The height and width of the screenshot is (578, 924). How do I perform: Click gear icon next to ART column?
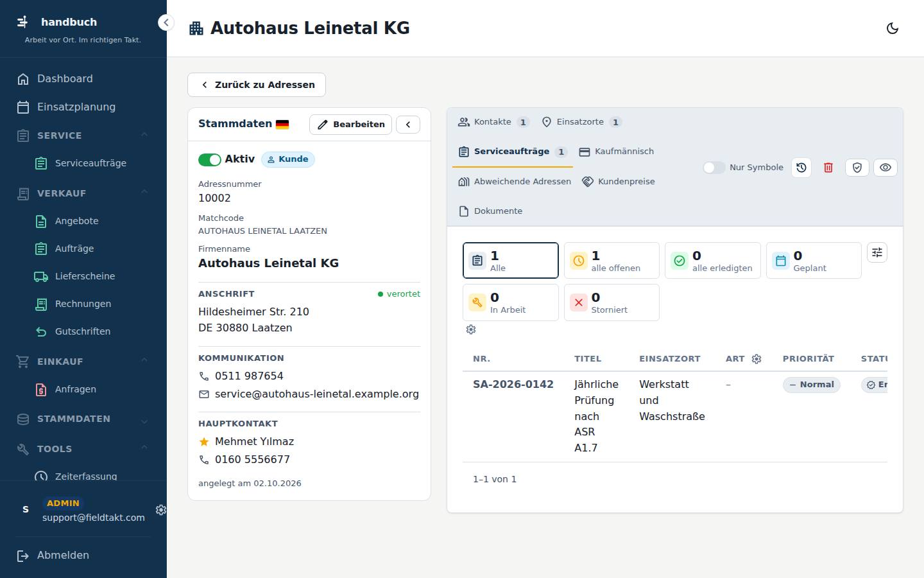757,359
